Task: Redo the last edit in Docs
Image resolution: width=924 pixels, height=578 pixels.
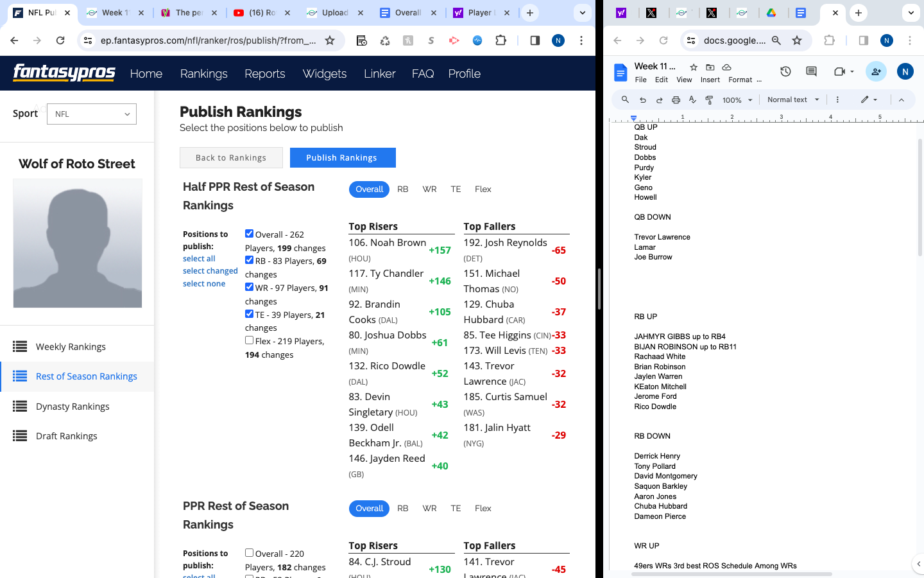Action: tap(659, 100)
